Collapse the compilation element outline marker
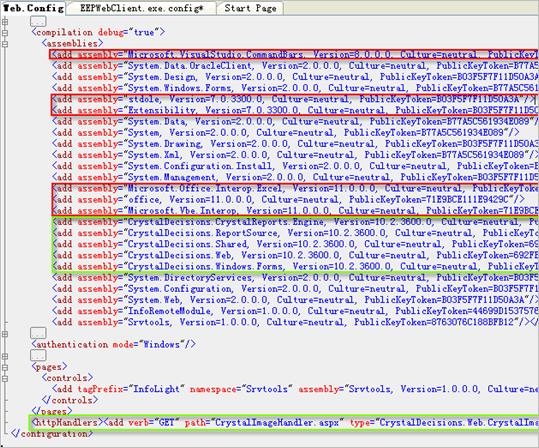This screenshot has width=539, height=448. point(5,33)
